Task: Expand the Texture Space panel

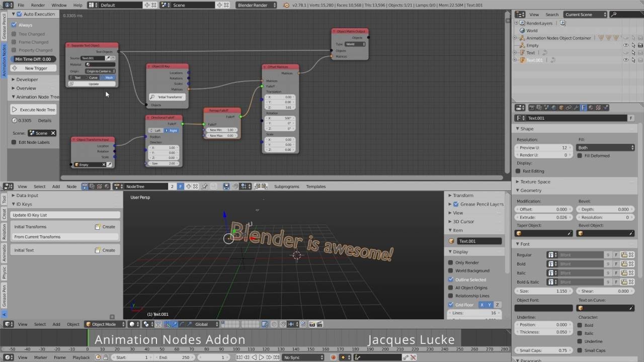Action: (x=535, y=182)
